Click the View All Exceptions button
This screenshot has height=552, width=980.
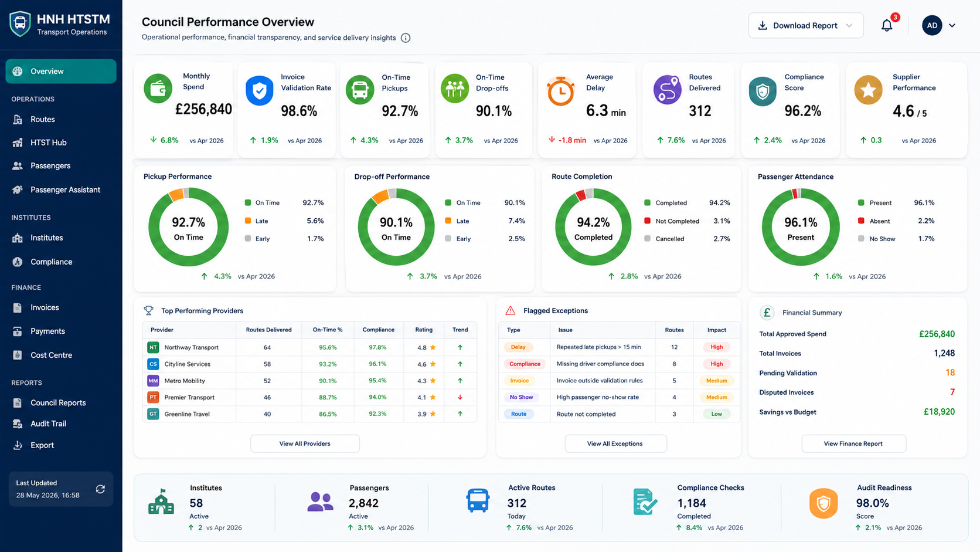615,443
